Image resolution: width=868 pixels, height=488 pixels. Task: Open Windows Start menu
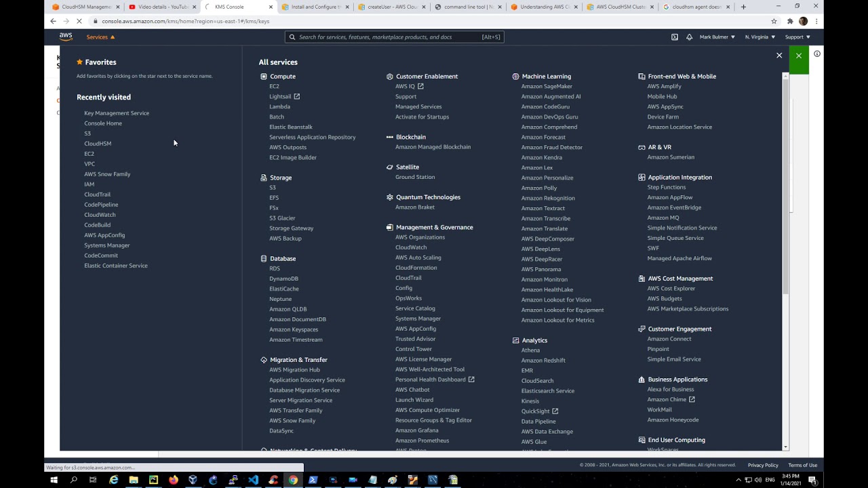[54, 480]
